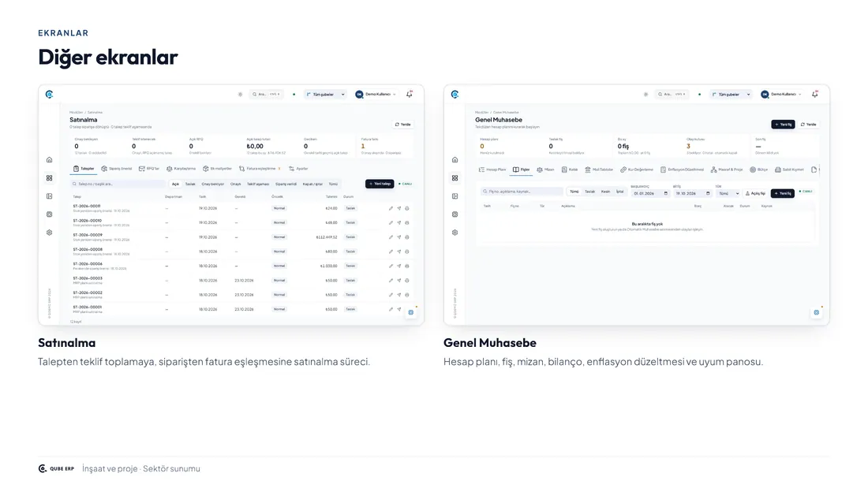The image size is (868, 488).
Task: Select the Kapalı / iptal filter chip
Action: (x=312, y=184)
